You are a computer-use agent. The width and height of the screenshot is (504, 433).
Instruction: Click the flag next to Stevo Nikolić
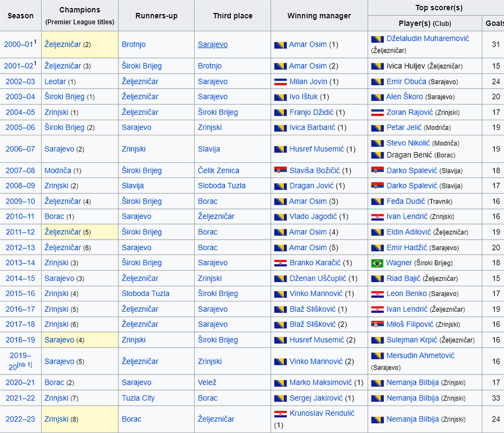pos(377,143)
